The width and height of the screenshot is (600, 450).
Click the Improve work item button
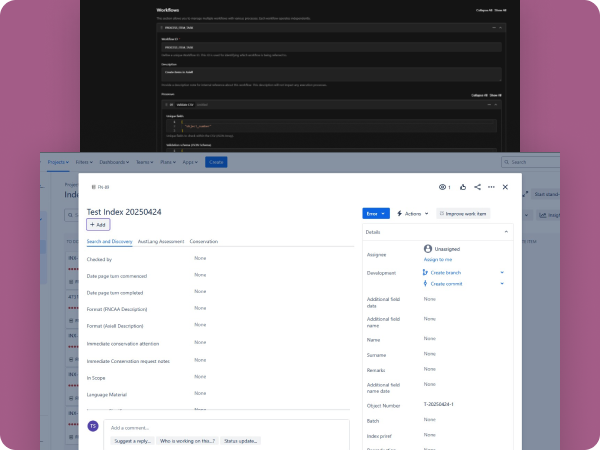[465, 213]
